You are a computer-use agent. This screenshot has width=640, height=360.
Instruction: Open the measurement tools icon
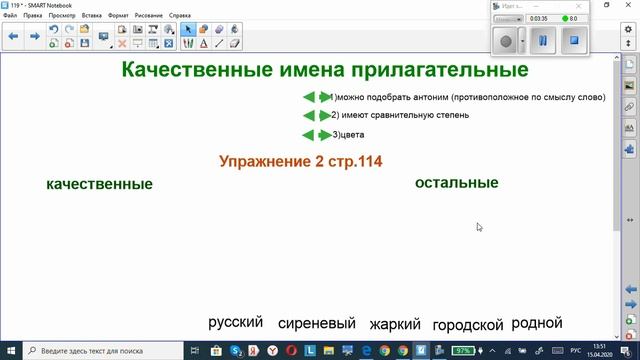(x=169, y=29)
